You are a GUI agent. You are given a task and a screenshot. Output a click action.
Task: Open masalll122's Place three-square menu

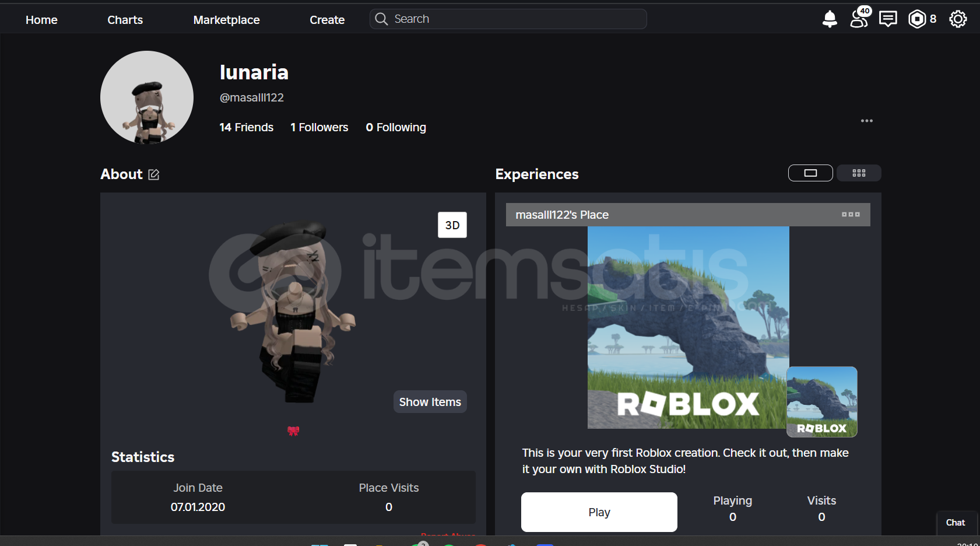[x=851, y=215]
